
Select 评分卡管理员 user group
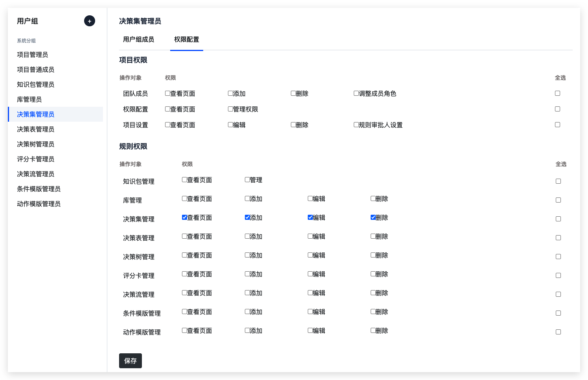[36, 159]
